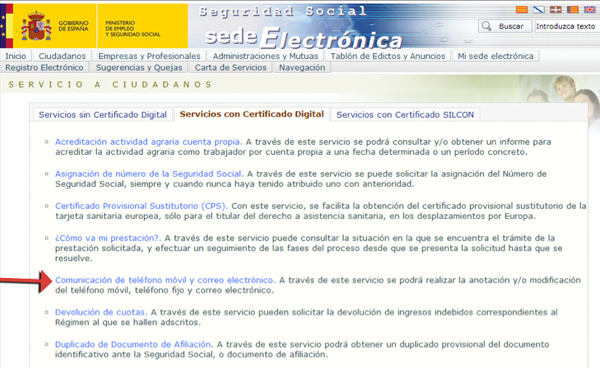Open the Navegación menu item
Image resolution: width=600 pixels, height=369 pixels.
click(302, 67)
